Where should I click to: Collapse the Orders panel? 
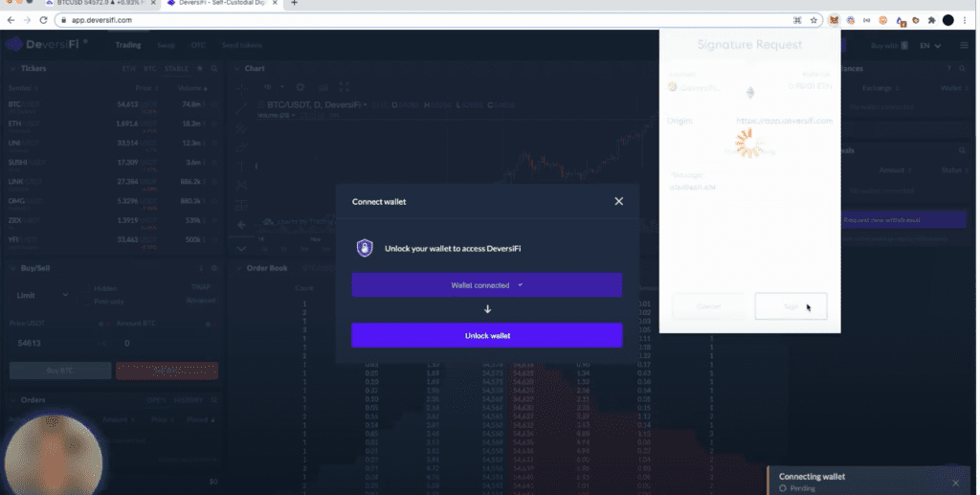[x=12, y=400]
